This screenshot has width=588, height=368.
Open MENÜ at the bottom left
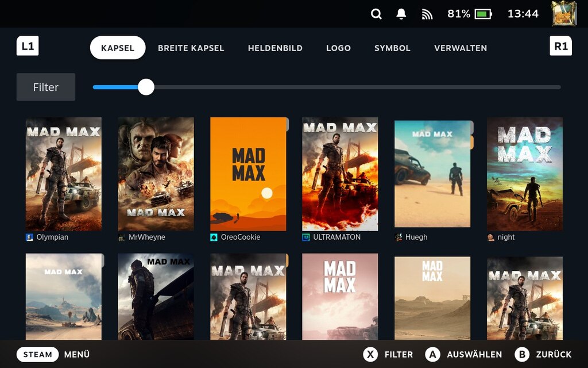[76, 354]
